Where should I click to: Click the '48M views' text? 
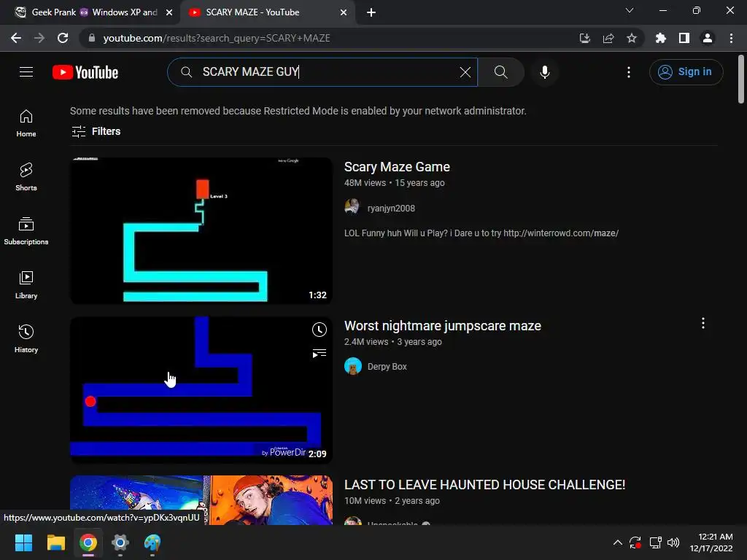pyautogui.click(x=365, y=183)
